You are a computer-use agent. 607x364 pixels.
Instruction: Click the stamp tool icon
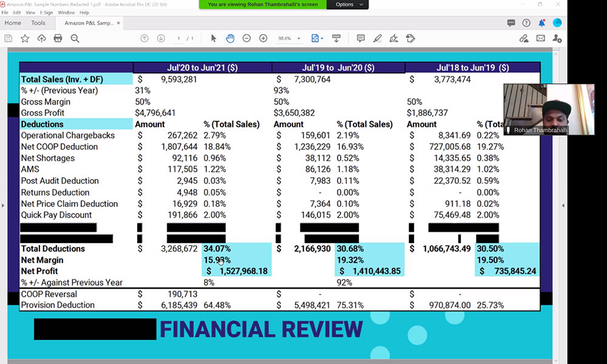(410, 38)
